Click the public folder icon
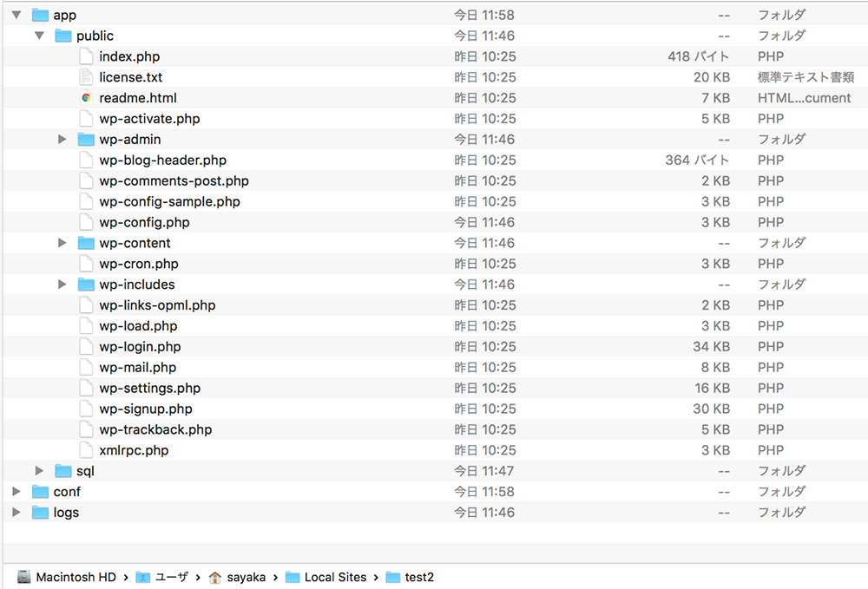Viewport: 868px width, 589px height. [x=63, y=36]
